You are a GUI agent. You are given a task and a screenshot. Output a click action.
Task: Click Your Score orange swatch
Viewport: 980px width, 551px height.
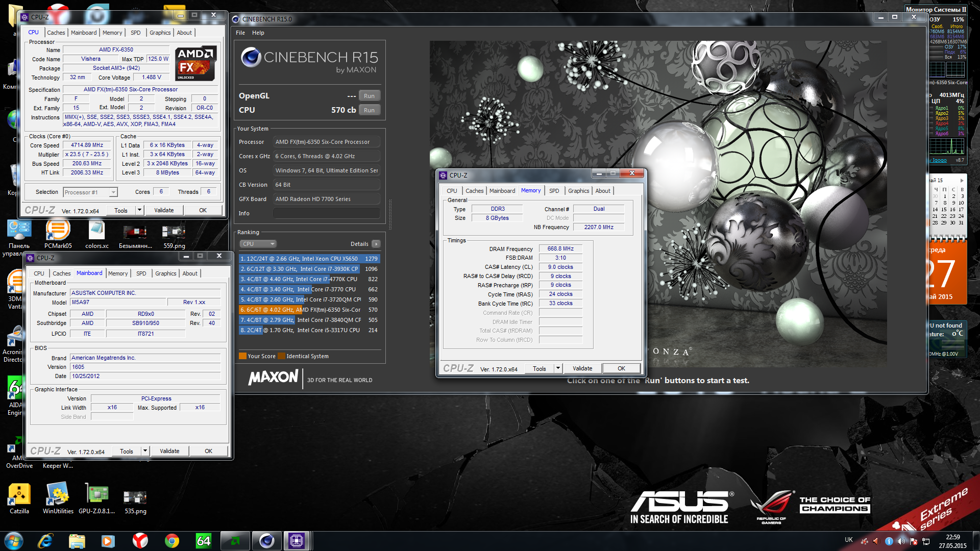click(242, 356)
